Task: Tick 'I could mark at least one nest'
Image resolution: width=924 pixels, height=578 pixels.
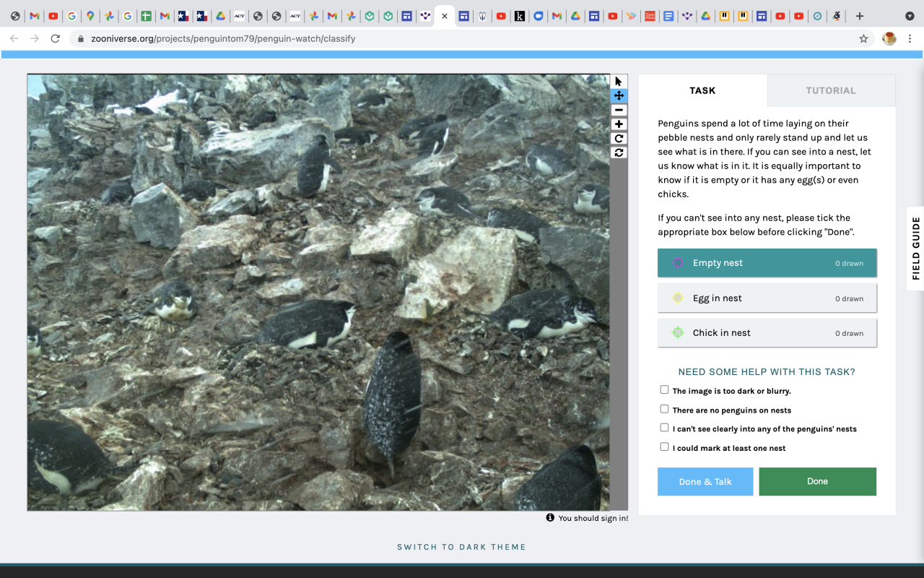Action: point(664,447)
